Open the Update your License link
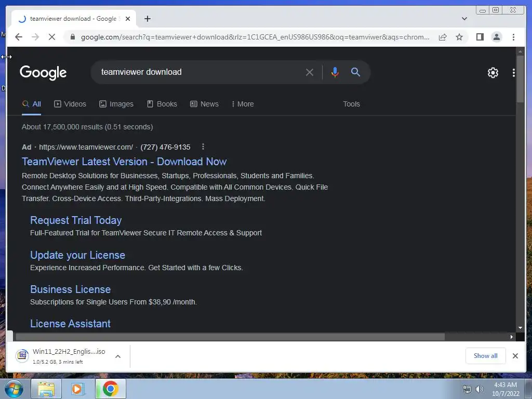This screenshot has height=399, width=532. point(78,255)
